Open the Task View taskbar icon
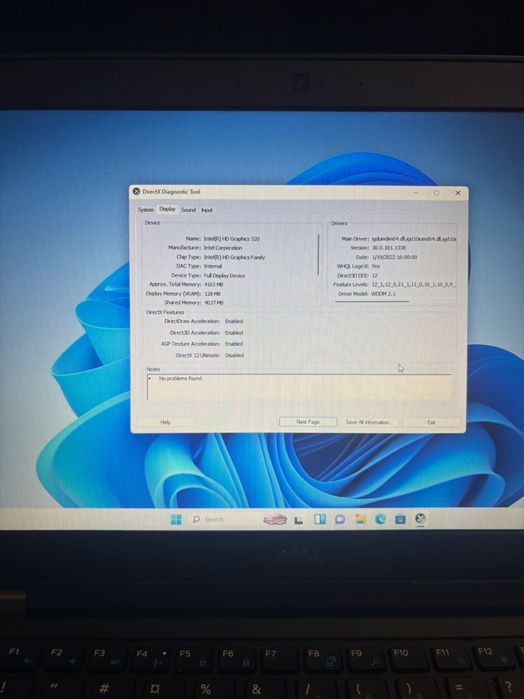Screen dimensions: 524x699 coord(299,519)
